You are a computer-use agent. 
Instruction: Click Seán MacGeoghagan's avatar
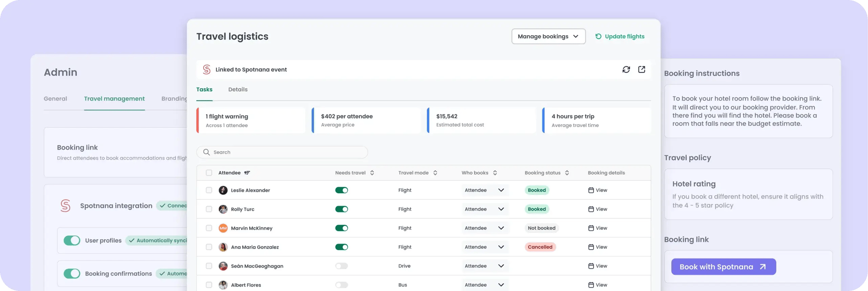[x=223, y=266]
